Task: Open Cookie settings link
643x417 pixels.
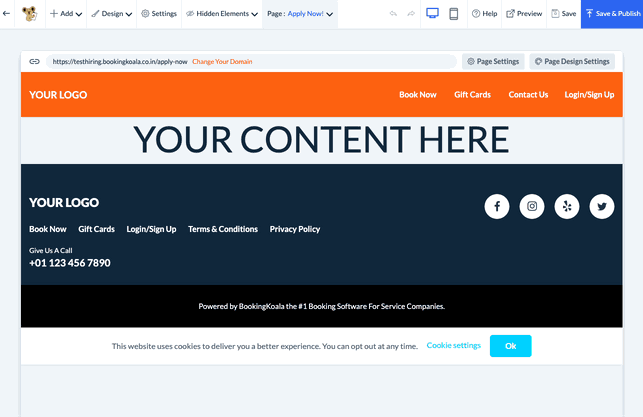Action: click(x=454, y=346)
